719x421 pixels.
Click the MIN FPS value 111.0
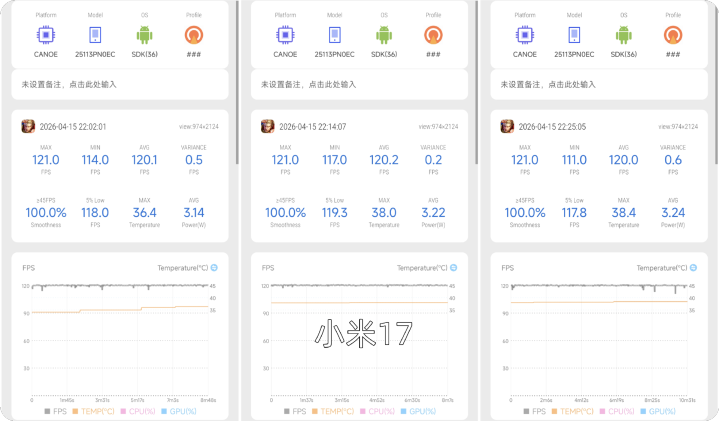[x=574, y=160]
